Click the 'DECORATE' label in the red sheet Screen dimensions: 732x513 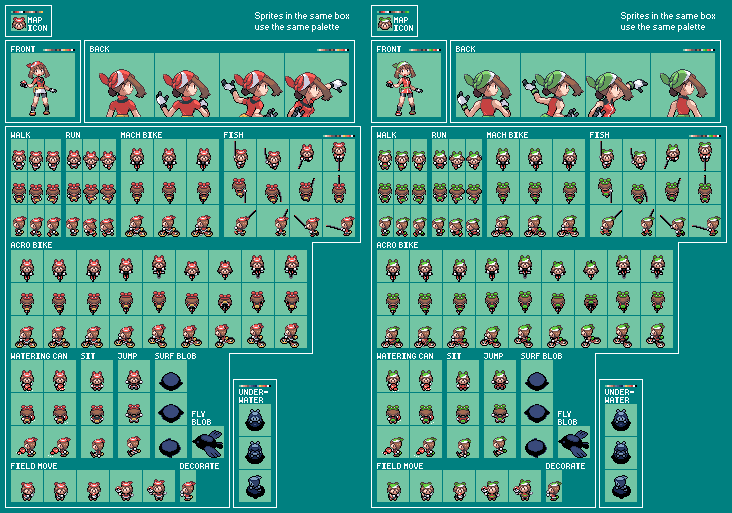199,466
